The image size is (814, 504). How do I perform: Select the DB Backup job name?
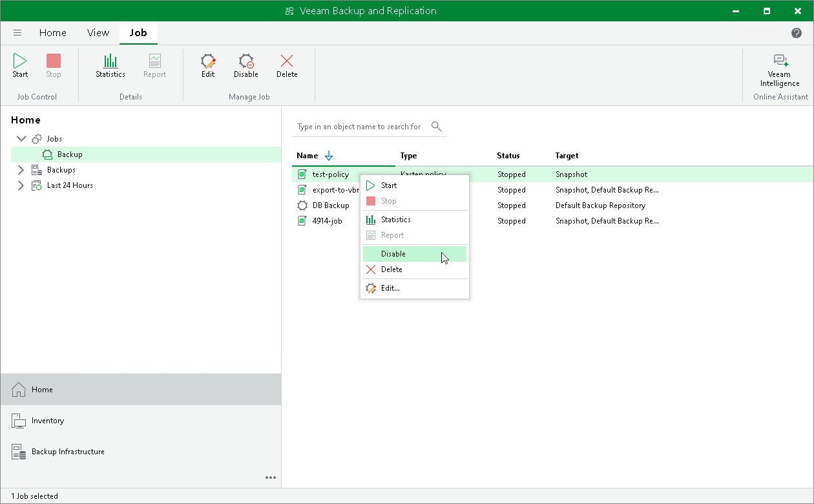[x=331, y=205]
